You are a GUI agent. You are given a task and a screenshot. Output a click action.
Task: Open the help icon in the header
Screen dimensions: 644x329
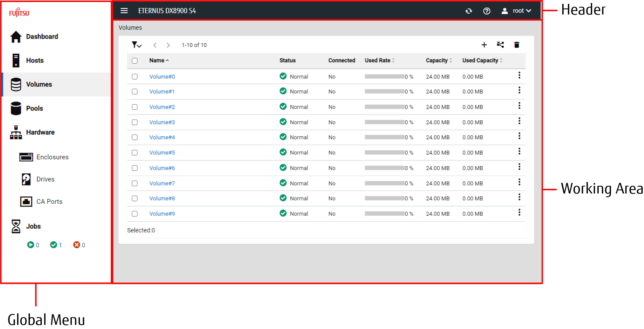487,11
